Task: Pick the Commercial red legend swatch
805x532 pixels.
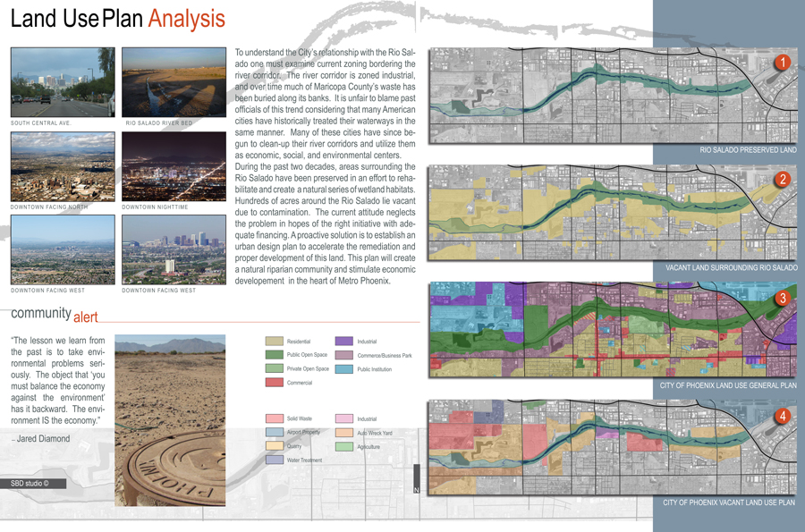Action: point(275,383)
